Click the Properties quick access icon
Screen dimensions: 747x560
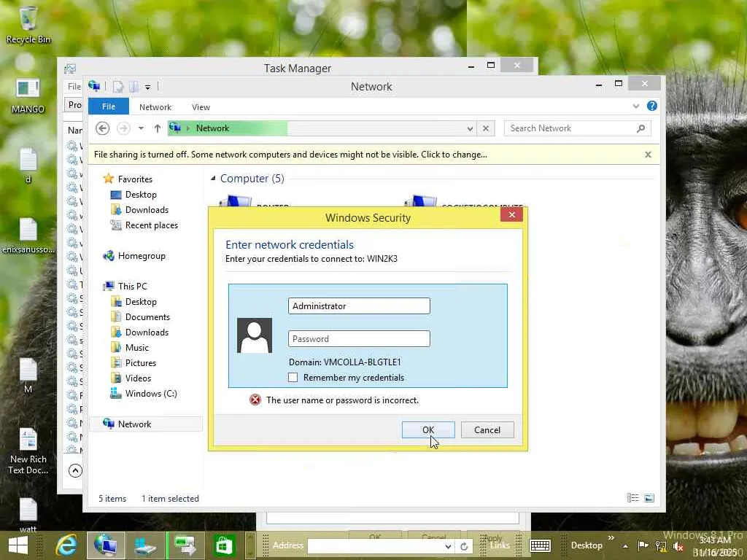pos(118,87)
